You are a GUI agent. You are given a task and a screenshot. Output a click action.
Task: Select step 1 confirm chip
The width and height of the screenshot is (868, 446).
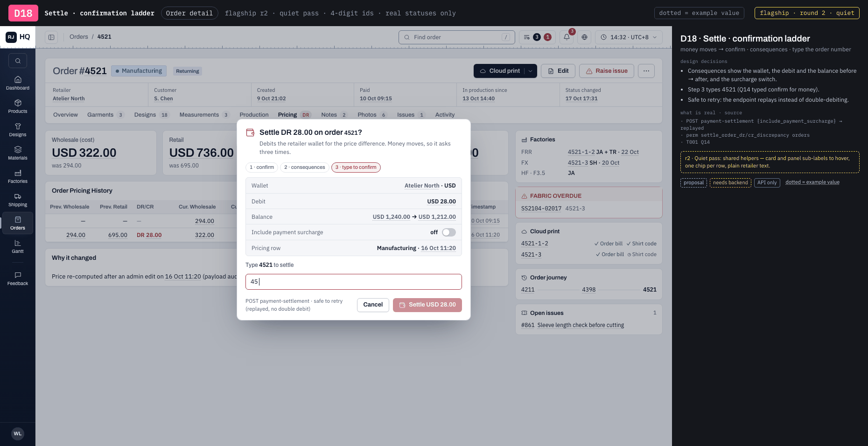(262, 167)
